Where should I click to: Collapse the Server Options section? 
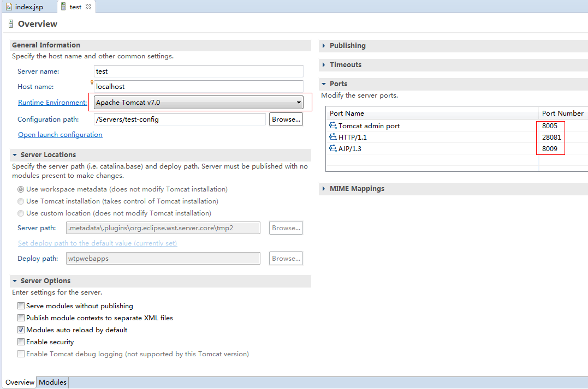(x=15, y=280)
